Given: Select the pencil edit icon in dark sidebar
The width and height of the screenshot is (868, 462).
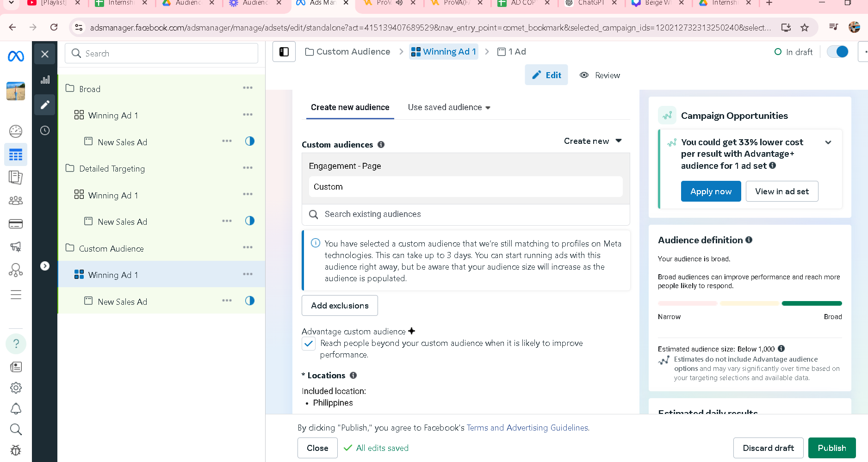Looking at the screenshot, I should 45,105.
